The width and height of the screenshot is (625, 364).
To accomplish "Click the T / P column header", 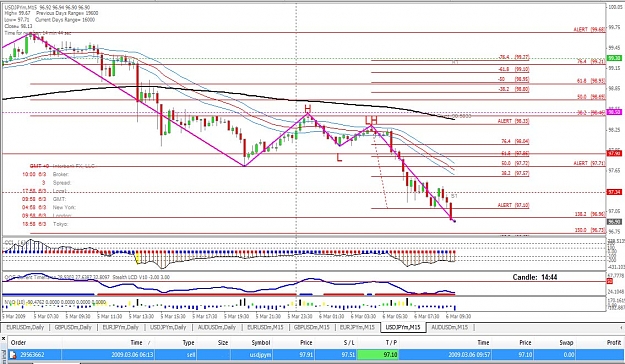I will [x=391, y=342].
